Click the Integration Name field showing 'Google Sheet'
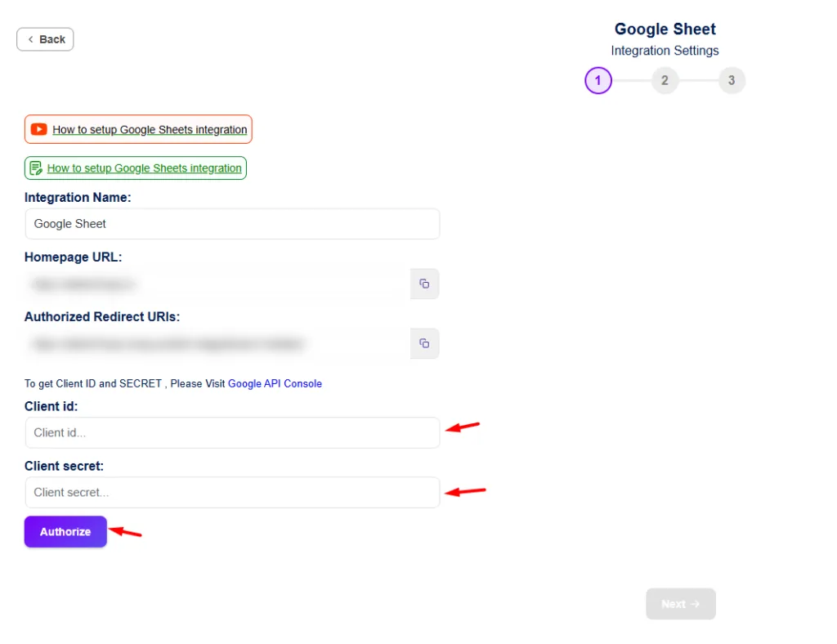This screenshot has height=644, width=837. coord(232,223)
